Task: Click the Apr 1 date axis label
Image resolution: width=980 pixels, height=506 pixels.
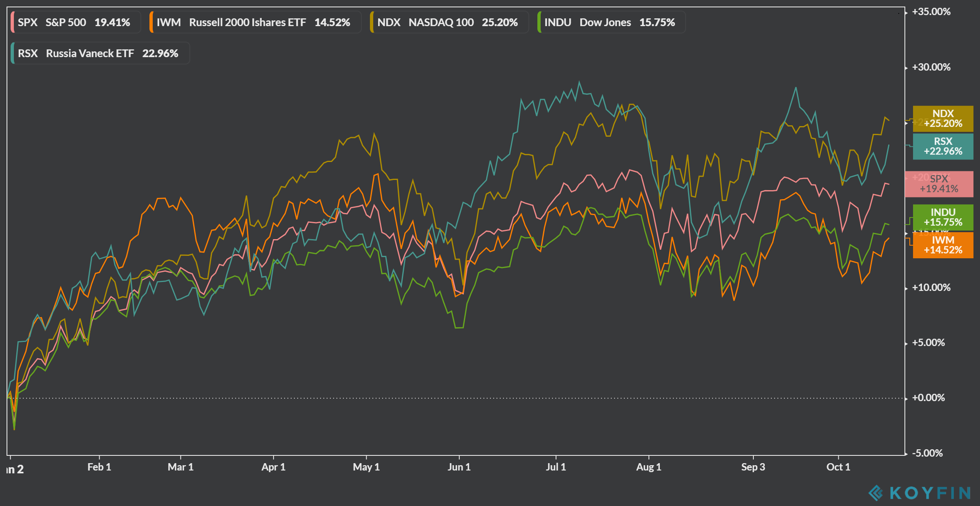Action: click(x=273, y=467)
